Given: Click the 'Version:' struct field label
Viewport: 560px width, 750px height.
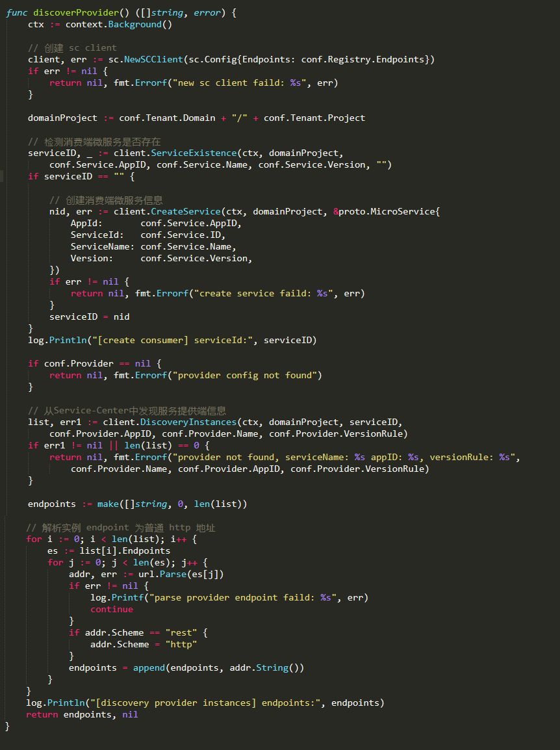Looking at the screenshot, I should coord(92,258).
